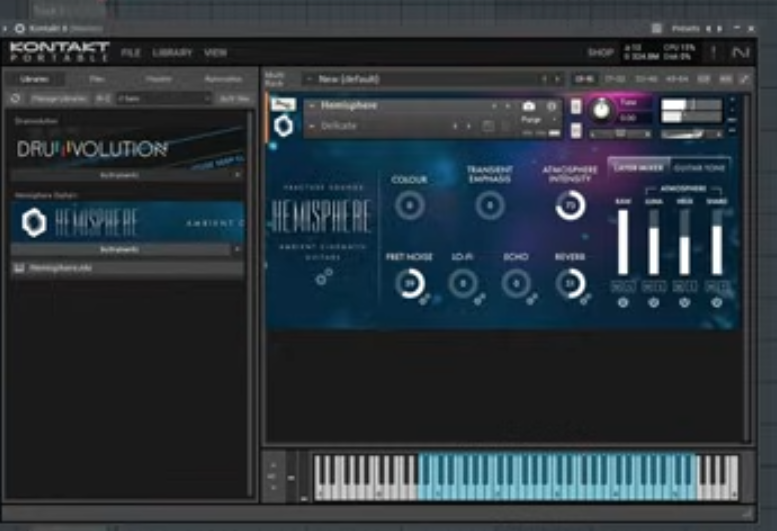The height and width of the screenshot is (531, 777).
Task: Open Hemisphere global settings gears icon
Action: click(324, 277)
